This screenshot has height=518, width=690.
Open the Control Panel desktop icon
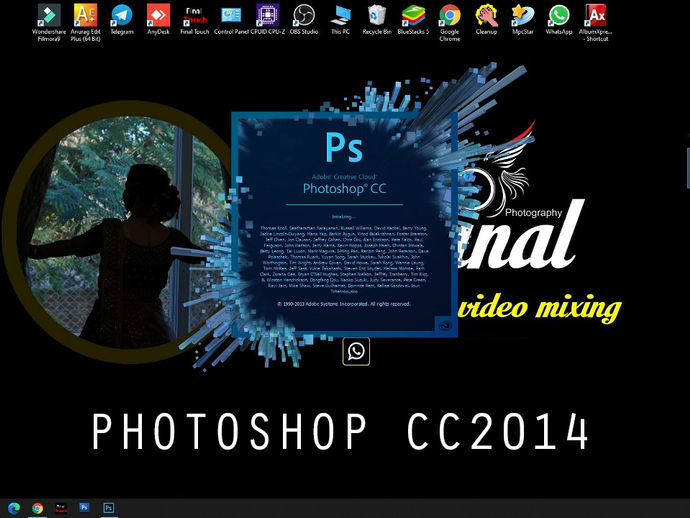coord(231,20)
